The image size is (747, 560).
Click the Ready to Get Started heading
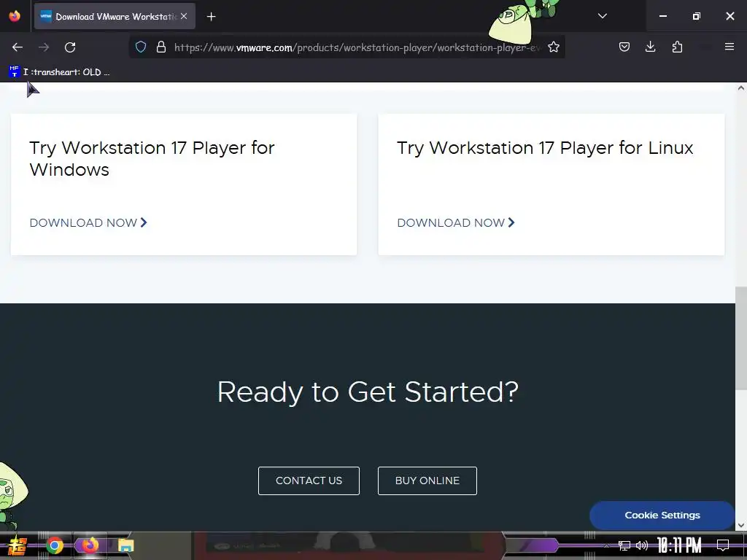click(368, 392)
